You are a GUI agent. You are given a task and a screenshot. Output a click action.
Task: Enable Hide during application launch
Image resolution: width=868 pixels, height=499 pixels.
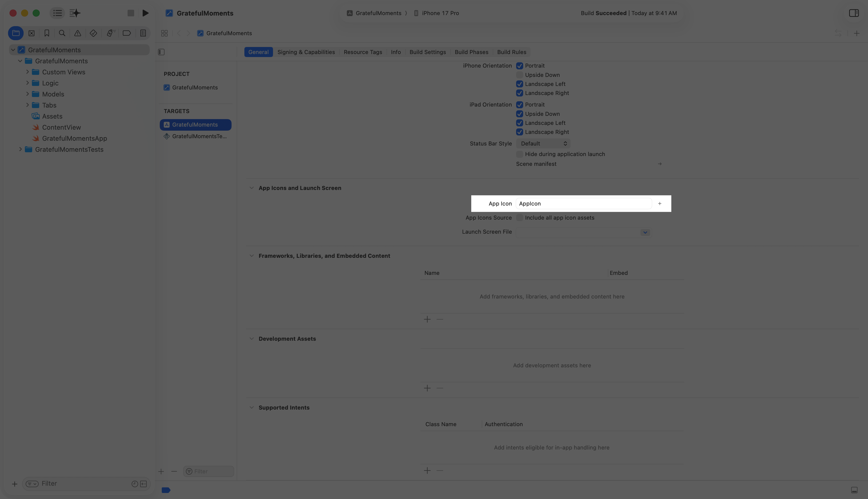[x=519, y=154]
